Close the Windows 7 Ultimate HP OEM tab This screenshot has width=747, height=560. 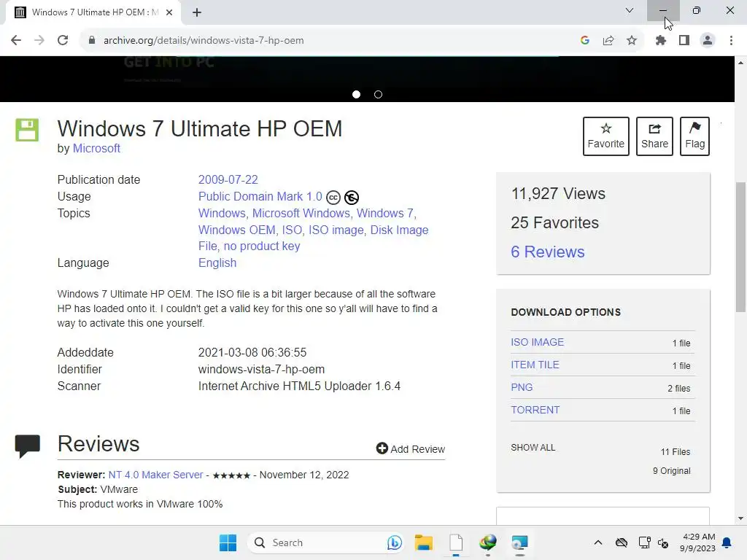pyautogui.click(x=169, y=12)
